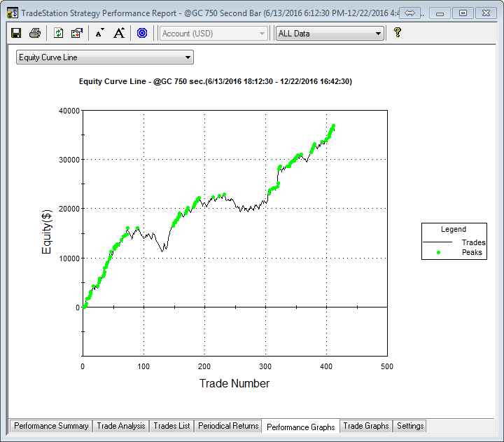This screenshot has height=442, width=504.
Task: Open help with yellow question mark icon
Action: (397, 33)
